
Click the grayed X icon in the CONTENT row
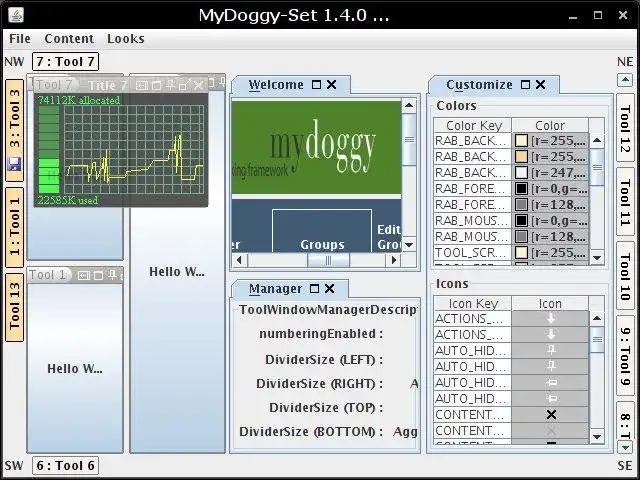click(551, 431)
